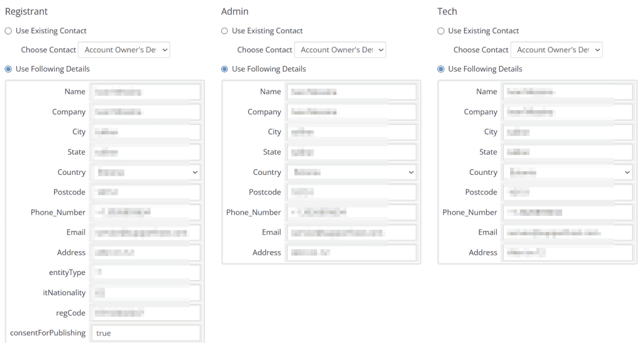Click Registrant Name field
Image resolution: width=644 pixels, height=343 pixels.
146,92
